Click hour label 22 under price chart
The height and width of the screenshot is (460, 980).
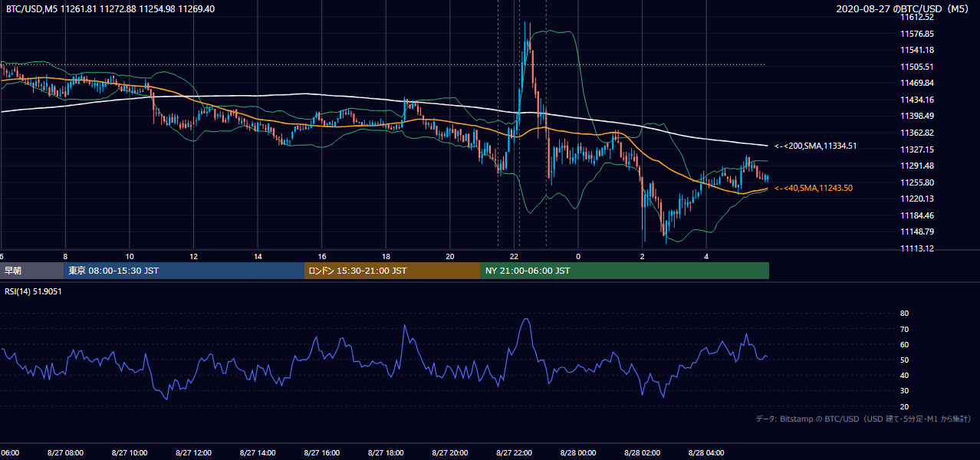pyautogui.click(x=515, y=256)
